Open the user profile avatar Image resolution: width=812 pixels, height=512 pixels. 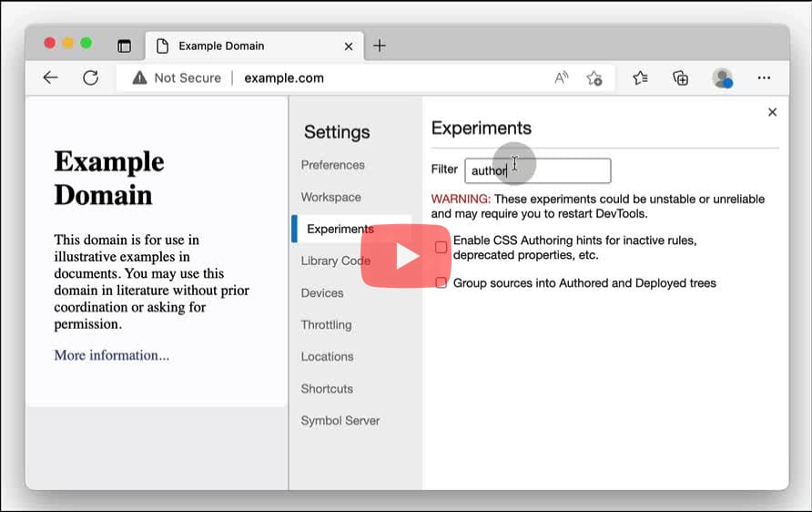pyautogui.click(x=723, y=78)
